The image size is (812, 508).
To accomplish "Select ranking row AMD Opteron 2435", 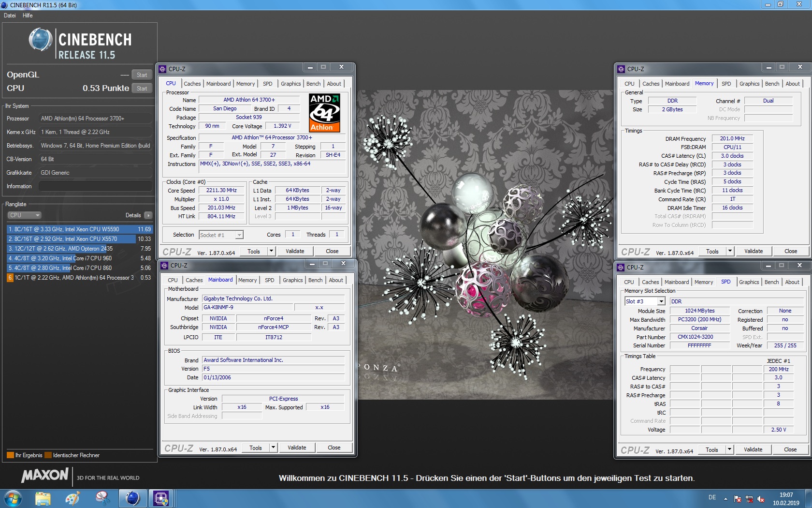I will (x=79, y=249).
